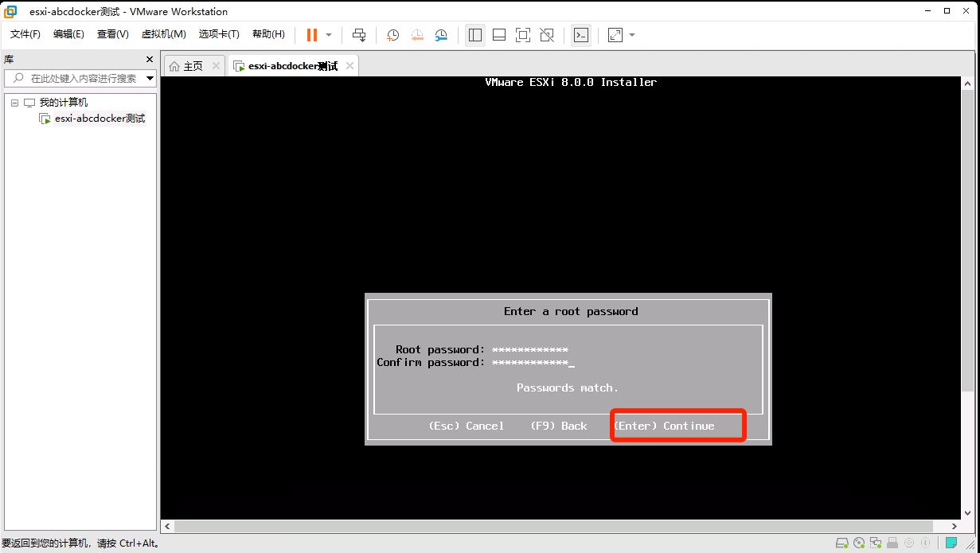Image resolution: width=980 pixels, height=553 pixels.
Task: Click the "Enter a root password" heading
Action: (571, 311)
